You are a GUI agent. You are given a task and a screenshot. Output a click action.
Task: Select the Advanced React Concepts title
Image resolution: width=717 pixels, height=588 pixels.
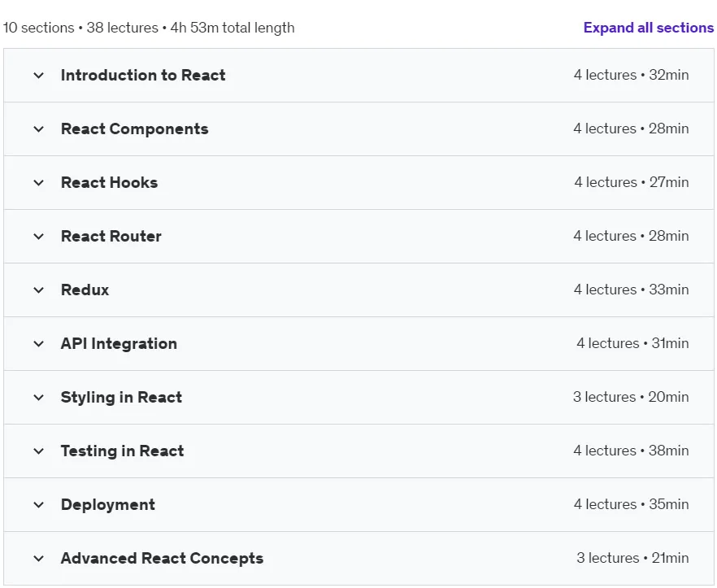click(162, 558)
